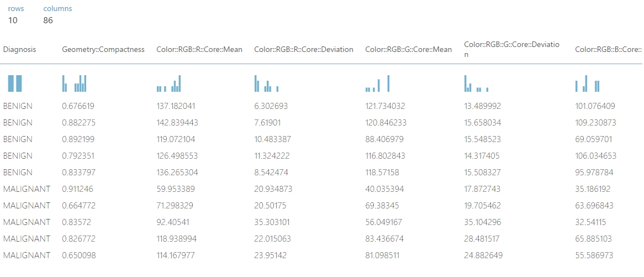Click the last MALIGNANT row label
Image resolution: width=644 pixels, height=277 pixels.
pyautogui.click(x=27, y=255)
